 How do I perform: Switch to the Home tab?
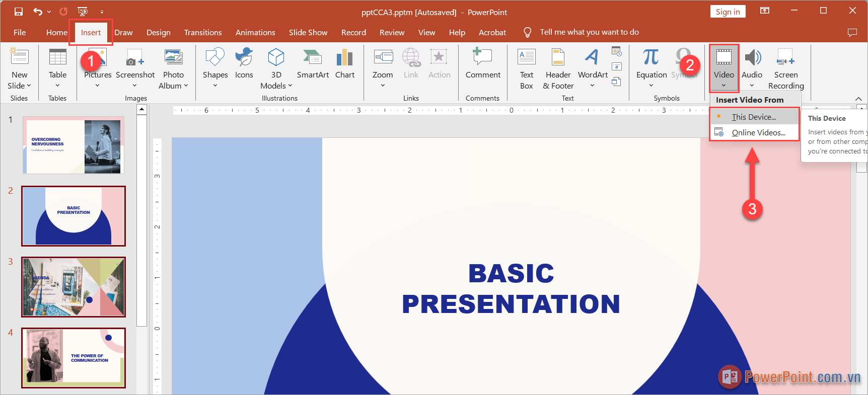tap(56, 32)
